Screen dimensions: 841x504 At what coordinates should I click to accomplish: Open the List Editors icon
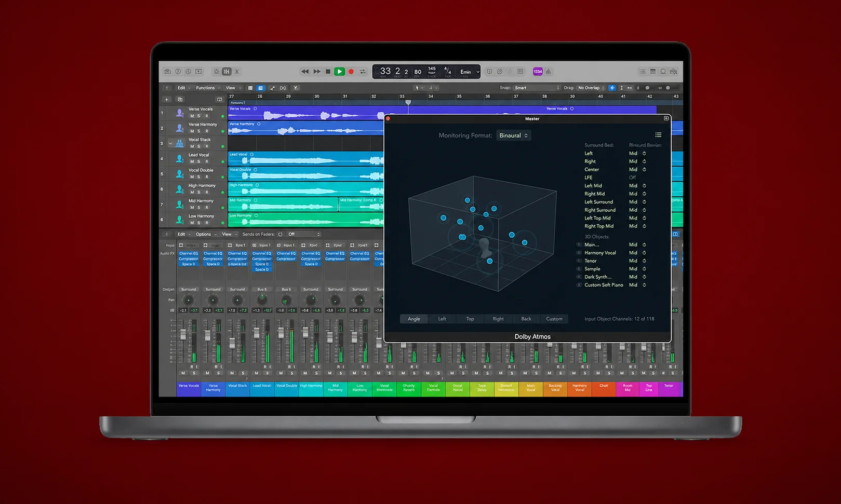click(643, 72)
